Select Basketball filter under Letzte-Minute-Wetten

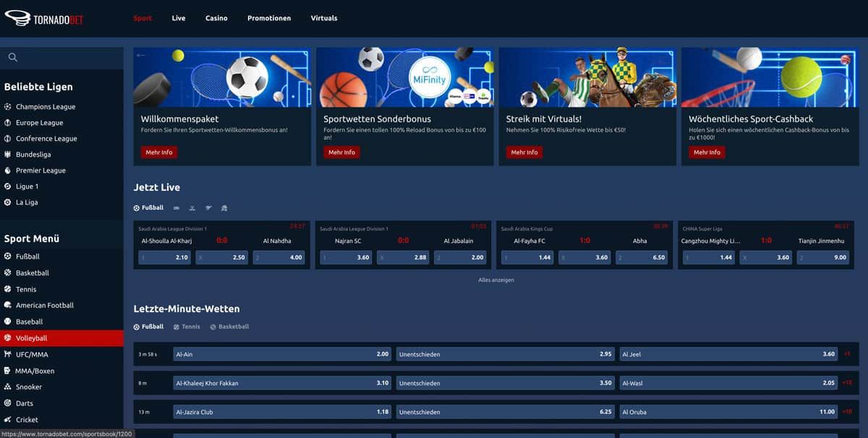(x=229, y=327)
